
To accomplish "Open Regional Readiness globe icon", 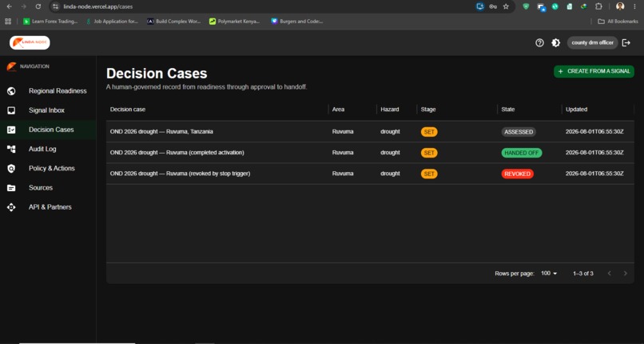I will (x=11, y=91).
